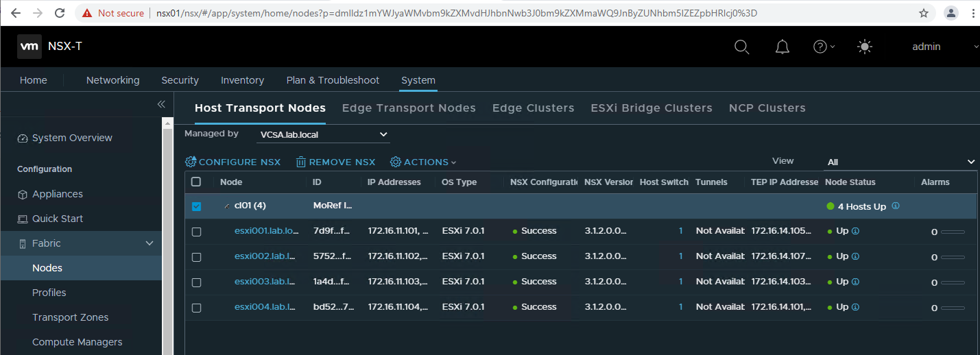
Task: Click the browser back arrow
Action: pyautogui.click(x=16, y=13)
